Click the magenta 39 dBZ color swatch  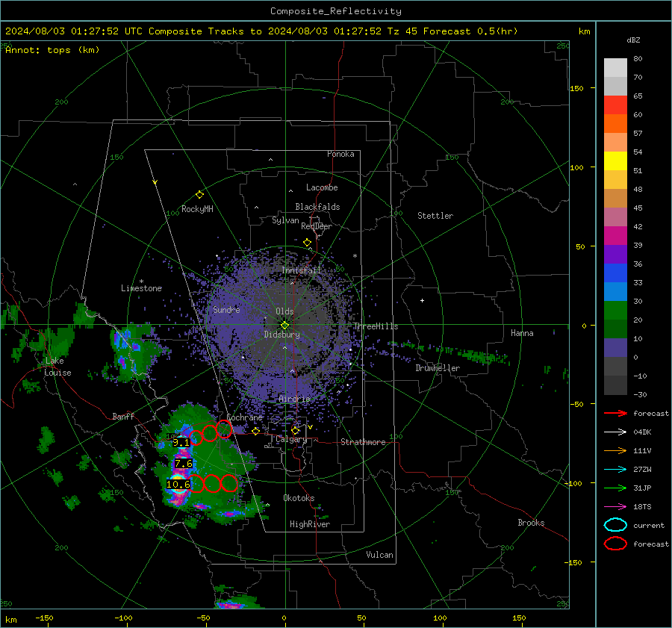(x=615, y=236)
